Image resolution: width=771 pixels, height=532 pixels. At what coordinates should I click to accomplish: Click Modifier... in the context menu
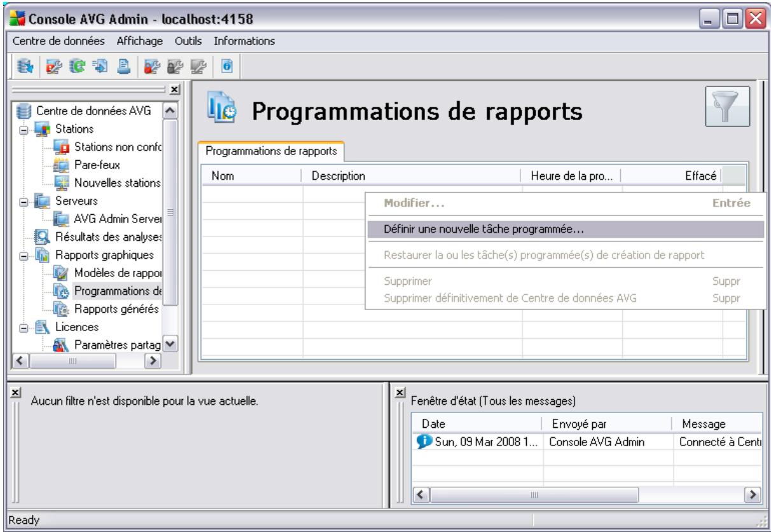565,204
